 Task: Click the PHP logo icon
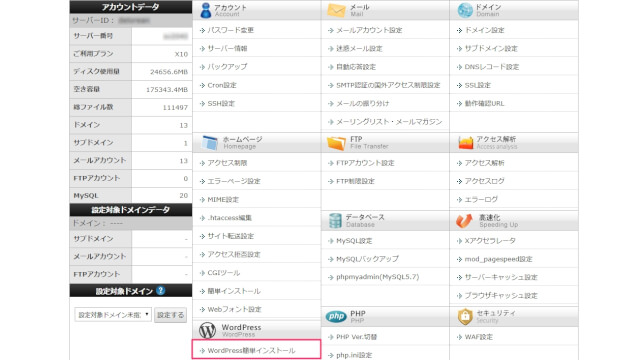pos(336,316)
